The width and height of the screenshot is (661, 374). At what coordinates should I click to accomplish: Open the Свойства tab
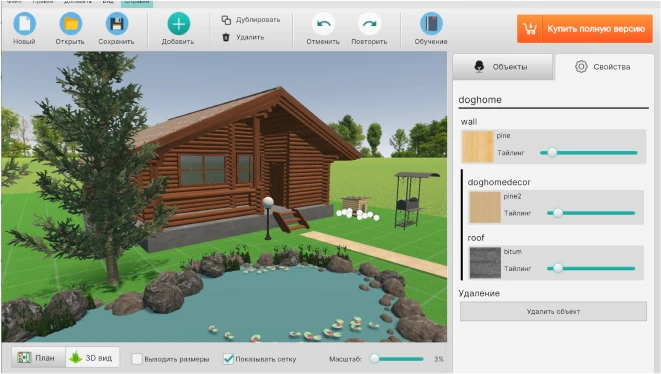click(603, 67)
